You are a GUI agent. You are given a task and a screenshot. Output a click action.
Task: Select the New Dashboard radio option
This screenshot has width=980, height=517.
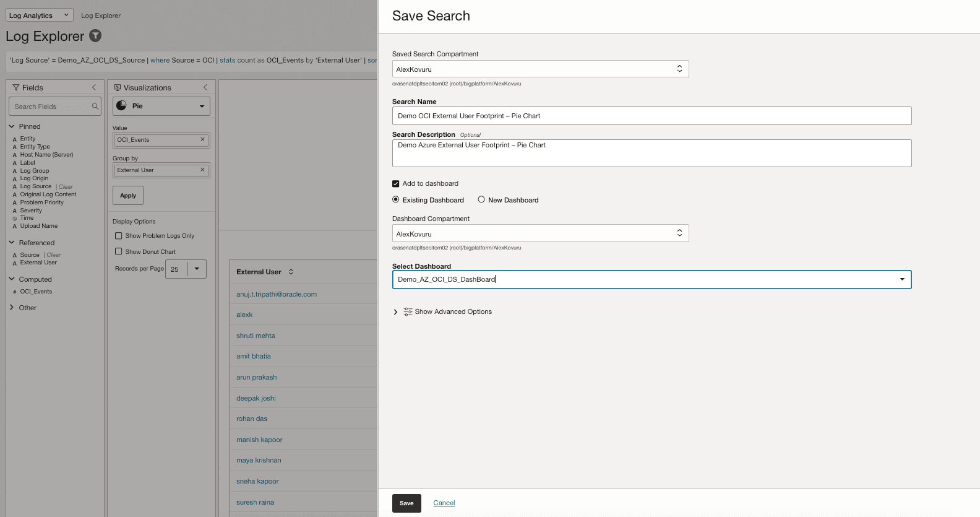[481, 199]
